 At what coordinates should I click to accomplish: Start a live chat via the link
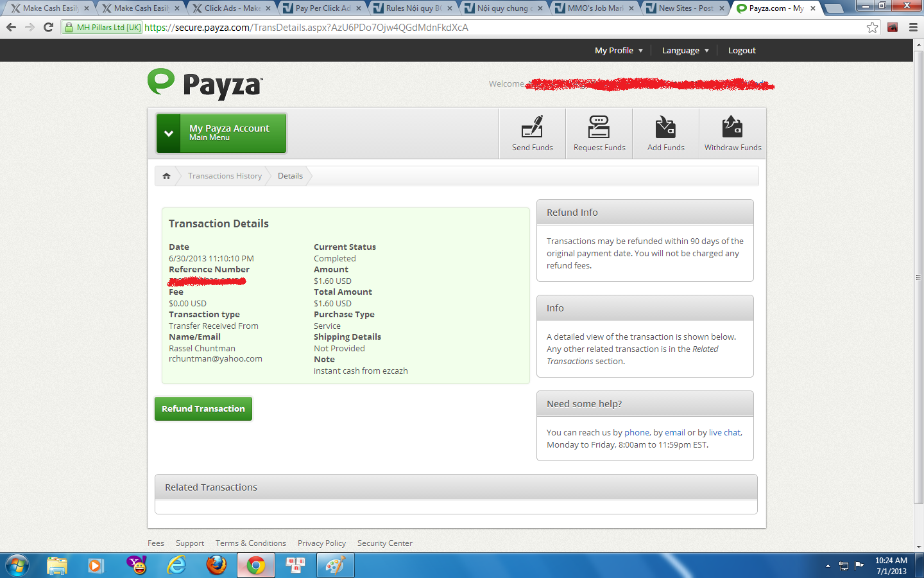click(725, 433)
